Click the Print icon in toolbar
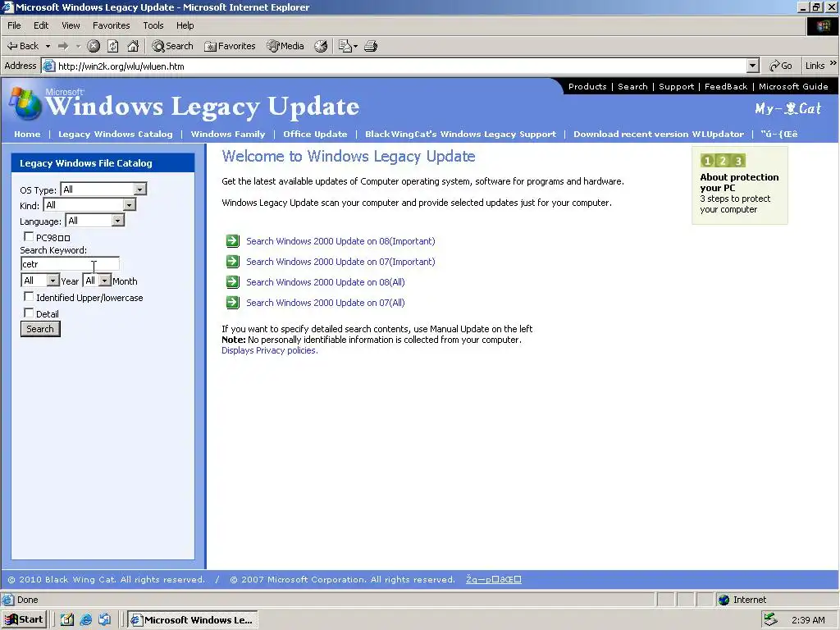Screen dimensions: 840x630 pyautogui.click(x=371, y=46)
